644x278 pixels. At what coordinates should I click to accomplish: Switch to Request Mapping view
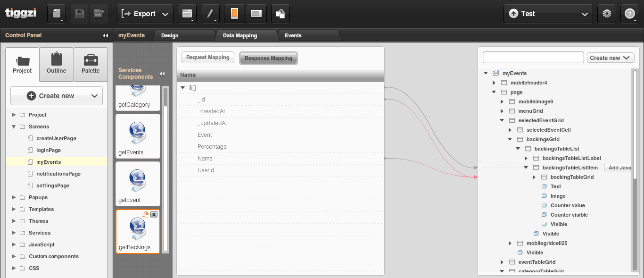pyautogui.click(x=207, y=58)
